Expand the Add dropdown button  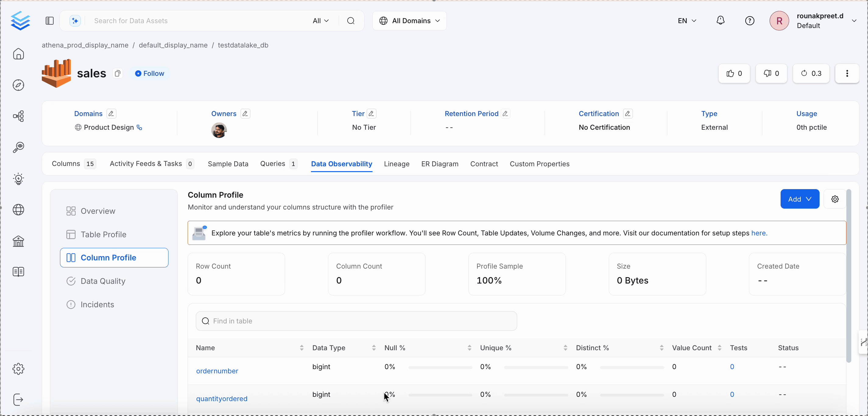pyautogui.click(x=799, y=199)
